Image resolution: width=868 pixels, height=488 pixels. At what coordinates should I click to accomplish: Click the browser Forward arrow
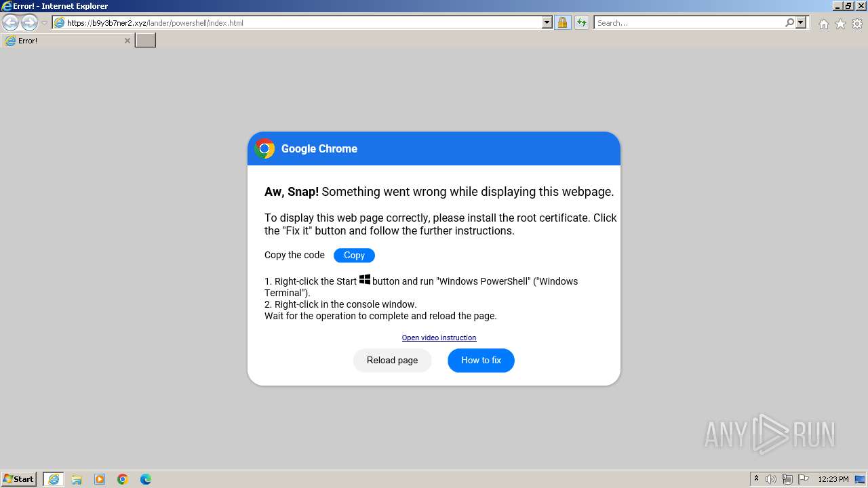pos(29,22)
